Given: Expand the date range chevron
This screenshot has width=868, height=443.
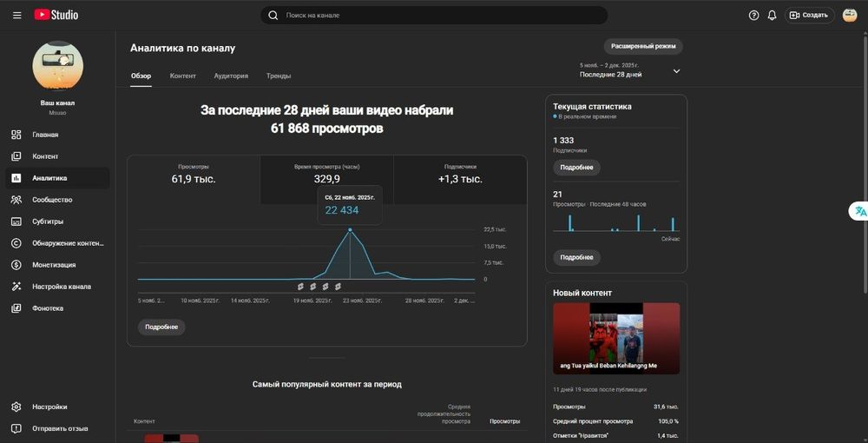Looking at the screenshot, I should [x=676, y=71].
